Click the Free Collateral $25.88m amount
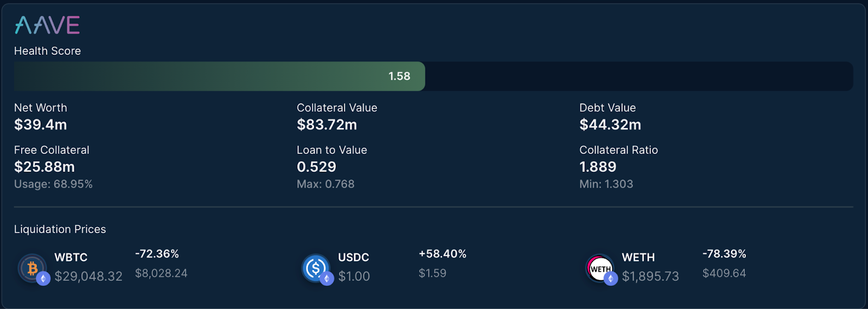 coord(44,167)
